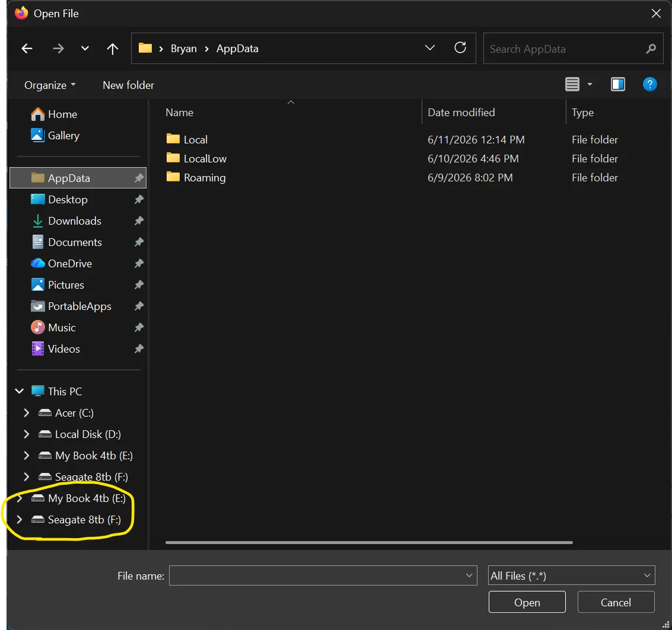The width and height of the screenshot is (672, 630).
Task: Click the pin icon beside Downloads
Action: (x=139, y=221)
